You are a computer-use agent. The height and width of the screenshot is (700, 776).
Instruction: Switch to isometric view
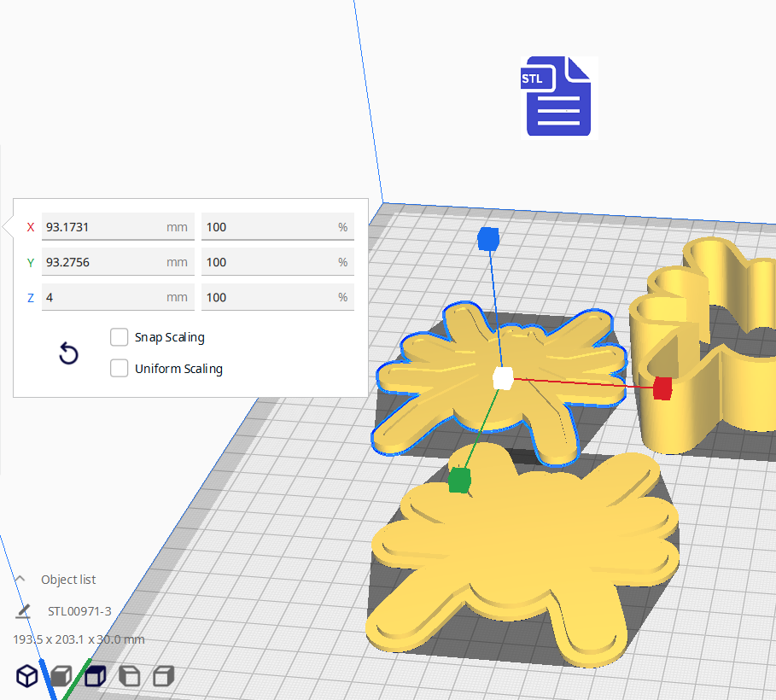point(26,675)
